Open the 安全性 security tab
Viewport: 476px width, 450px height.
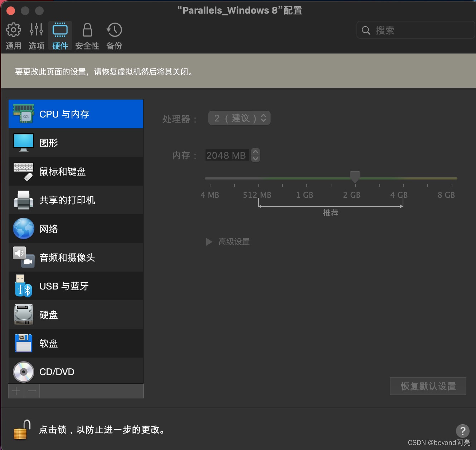coord(87,36)
